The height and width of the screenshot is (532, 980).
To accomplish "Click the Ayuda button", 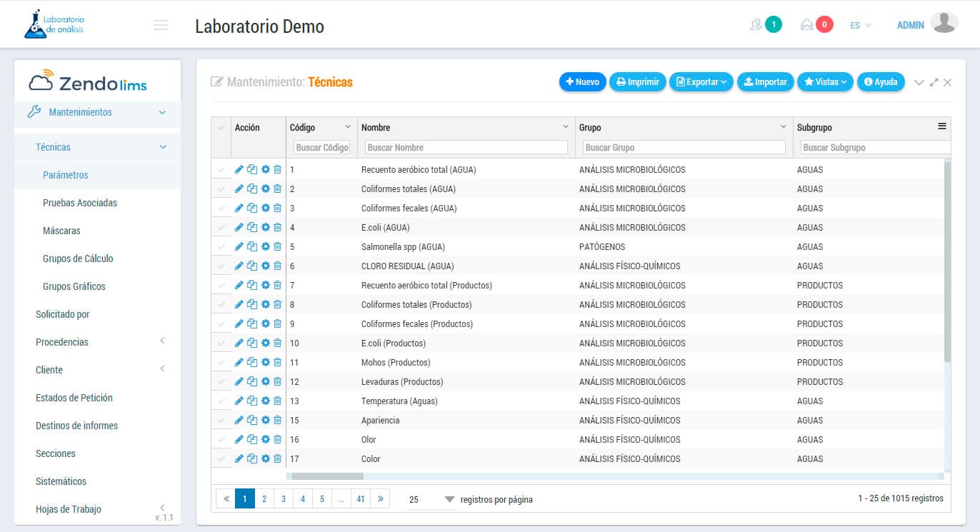I will (x=881, y=82).
